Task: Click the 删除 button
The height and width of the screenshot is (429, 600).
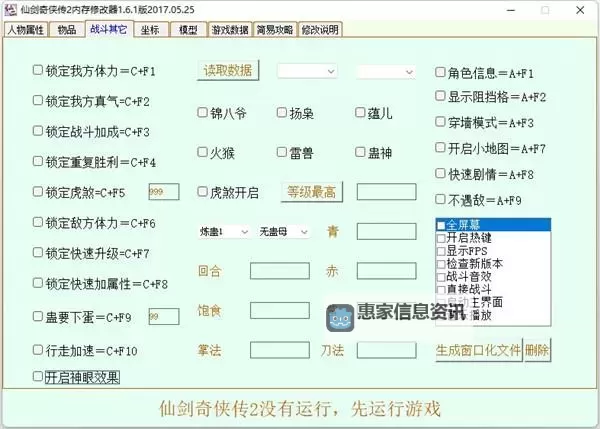Action: pos(537,350)
